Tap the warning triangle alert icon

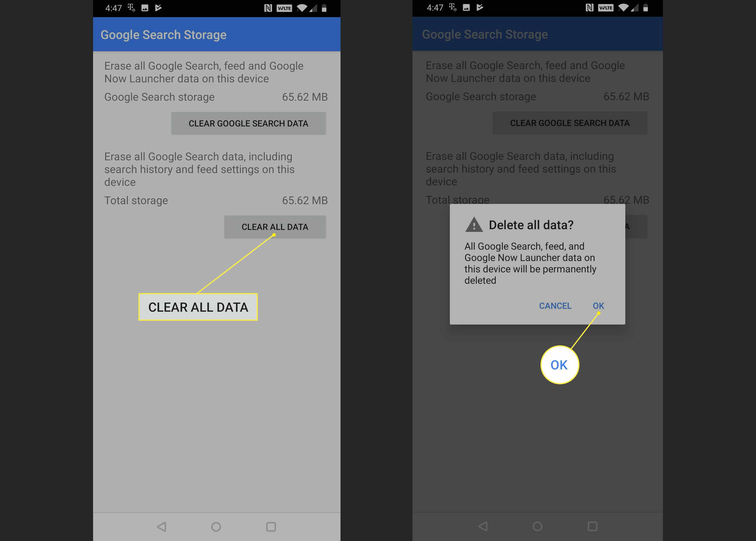(473, 224)
